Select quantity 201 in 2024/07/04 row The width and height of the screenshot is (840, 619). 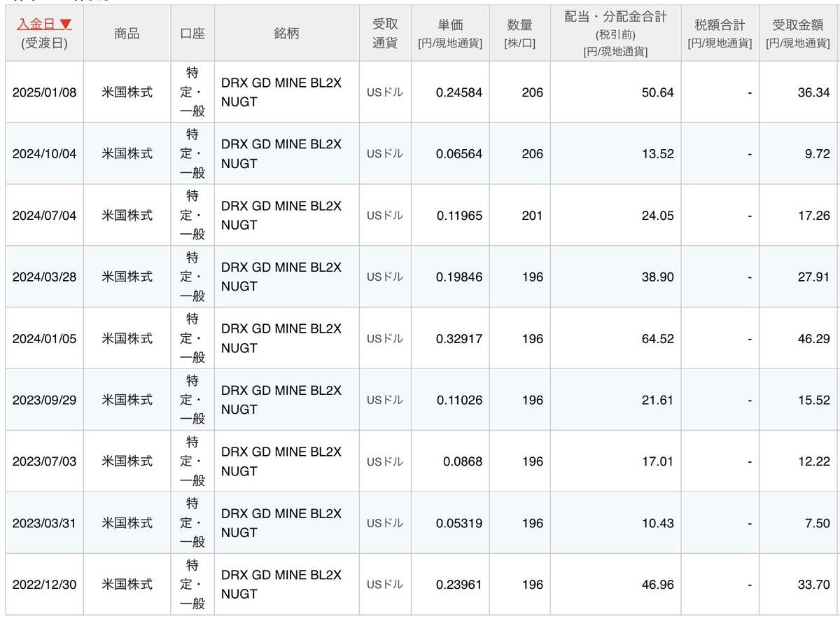click(x=532, y=216)
